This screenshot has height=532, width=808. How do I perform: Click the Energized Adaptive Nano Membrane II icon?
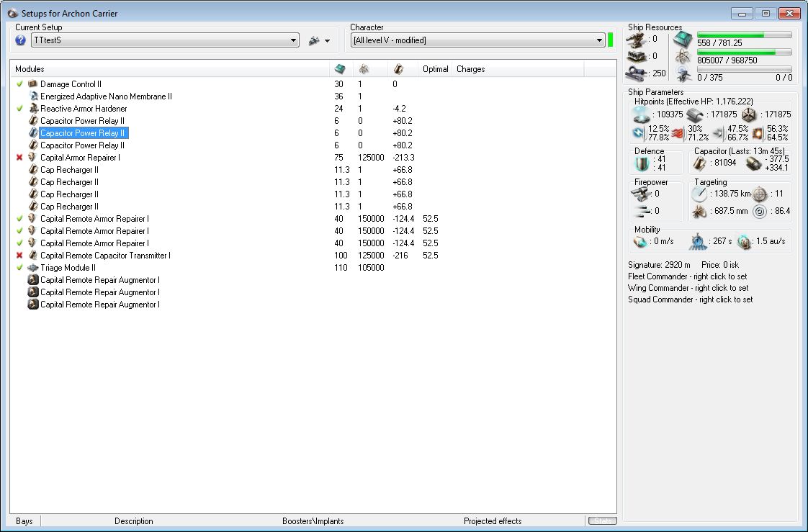[x=33, y=96]
